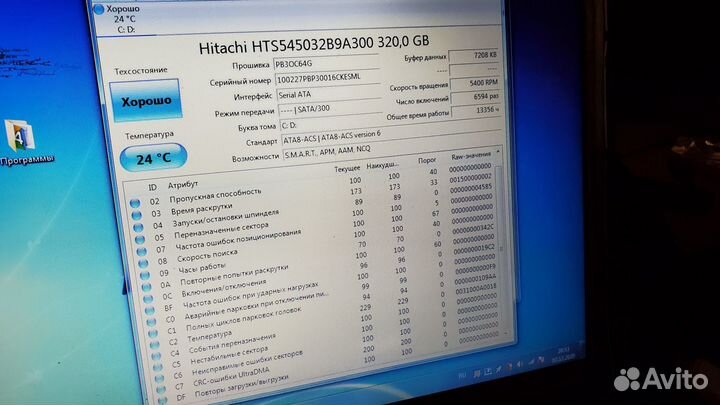720x405 pixels.
Task: Click the Буква тома field showing C: D:
Action: tap(331, 124)
